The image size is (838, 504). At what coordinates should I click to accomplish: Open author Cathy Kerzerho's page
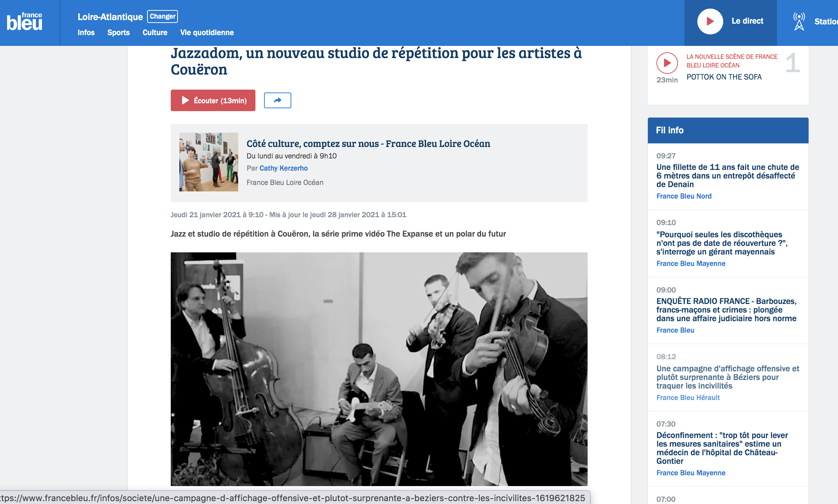tap(283, 168)
